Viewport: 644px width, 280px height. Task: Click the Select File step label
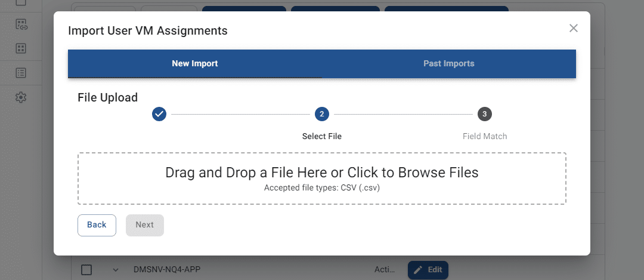pyautogui.click(x=322, y=136)
